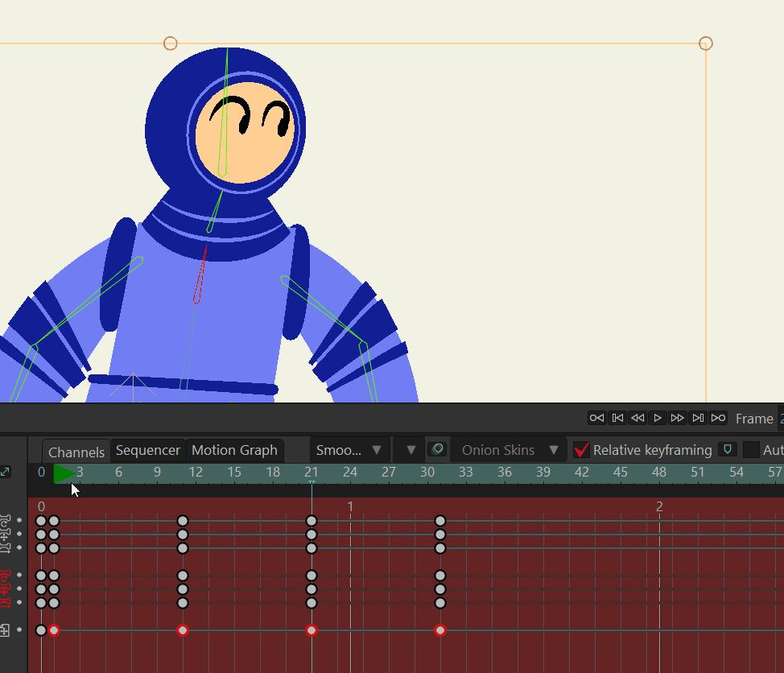Enable the checkbox right of the marker icon
This screenshot has width=784, height=673.
click(750, 450)
